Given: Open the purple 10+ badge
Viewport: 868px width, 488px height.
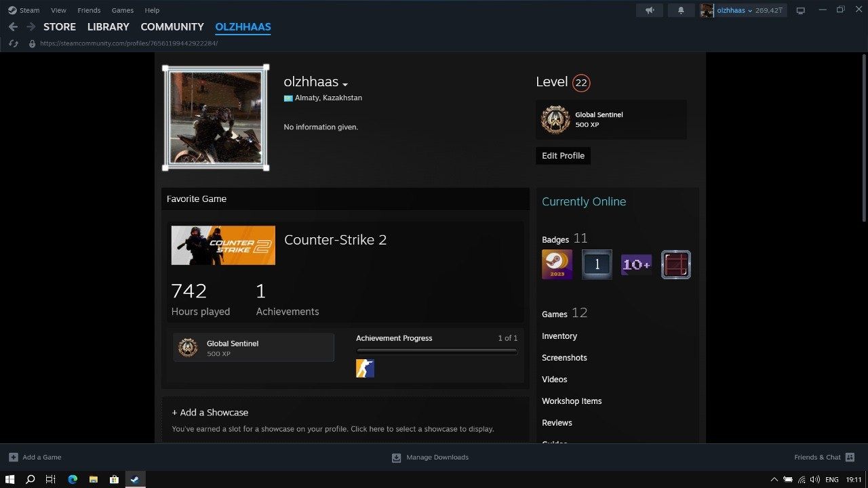Looking at the screenshot, I should [636, 264].
